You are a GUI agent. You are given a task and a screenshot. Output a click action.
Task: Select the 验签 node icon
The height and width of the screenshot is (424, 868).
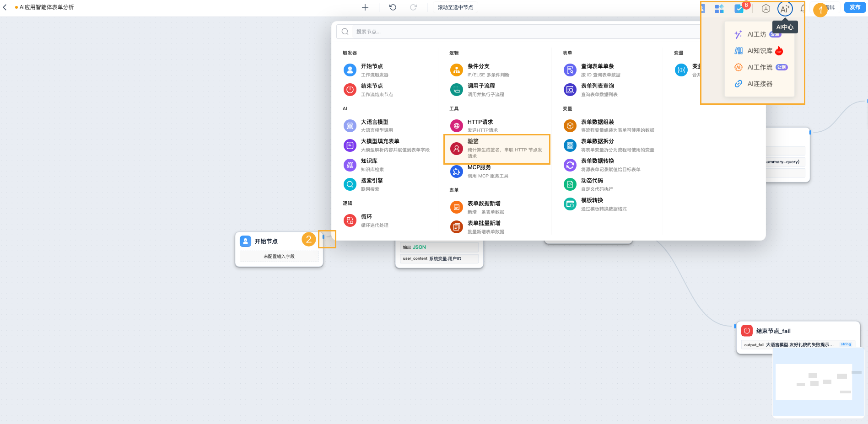(x=457, y=149)
